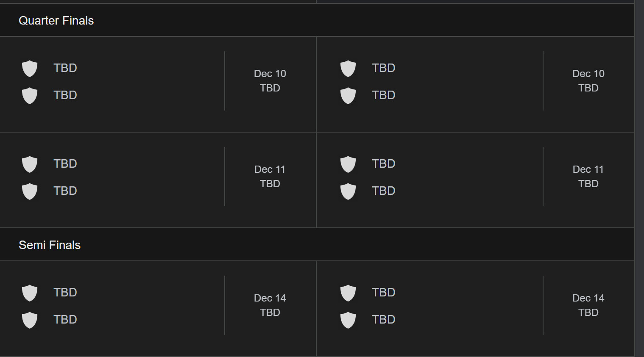The width and height of the screenshot is (644, 357).
Task: Click top team shield in left semi final
Action: pos(30,293)
